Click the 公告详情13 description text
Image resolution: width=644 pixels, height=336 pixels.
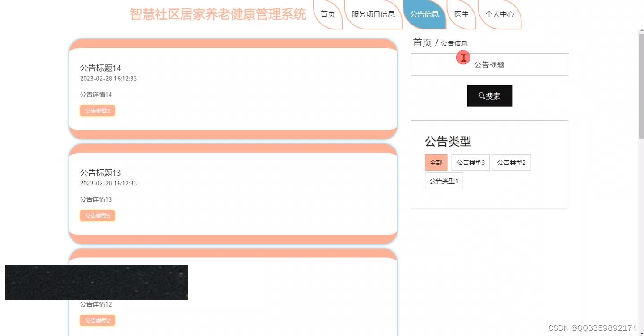click(x=96, y=199)
